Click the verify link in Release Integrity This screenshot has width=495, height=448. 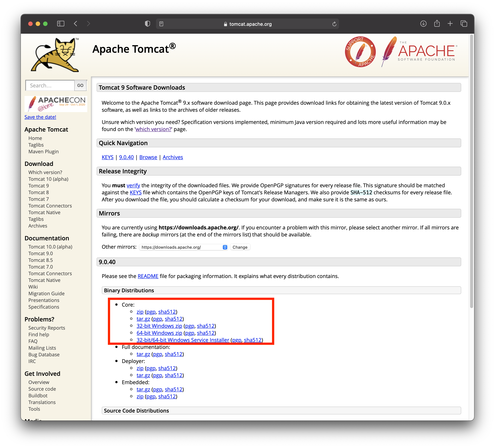[133, 185]
